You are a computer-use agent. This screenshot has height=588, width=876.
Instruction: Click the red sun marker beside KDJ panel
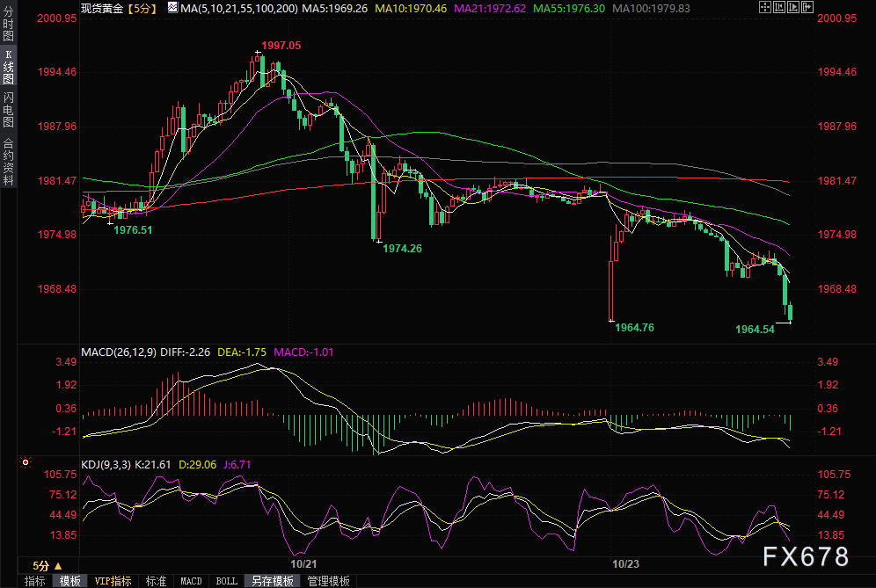[x=26, y=463]
